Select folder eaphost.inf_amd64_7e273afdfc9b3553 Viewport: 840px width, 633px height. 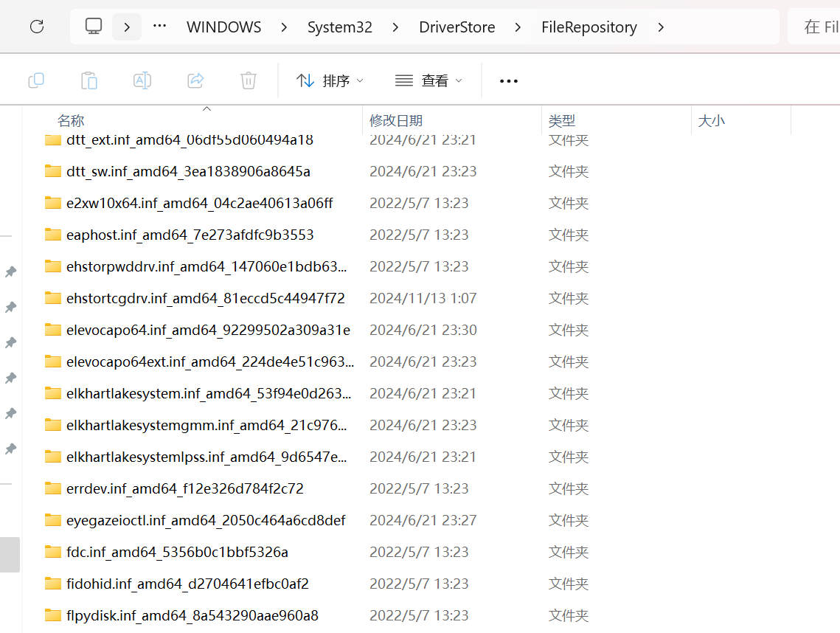190,235
